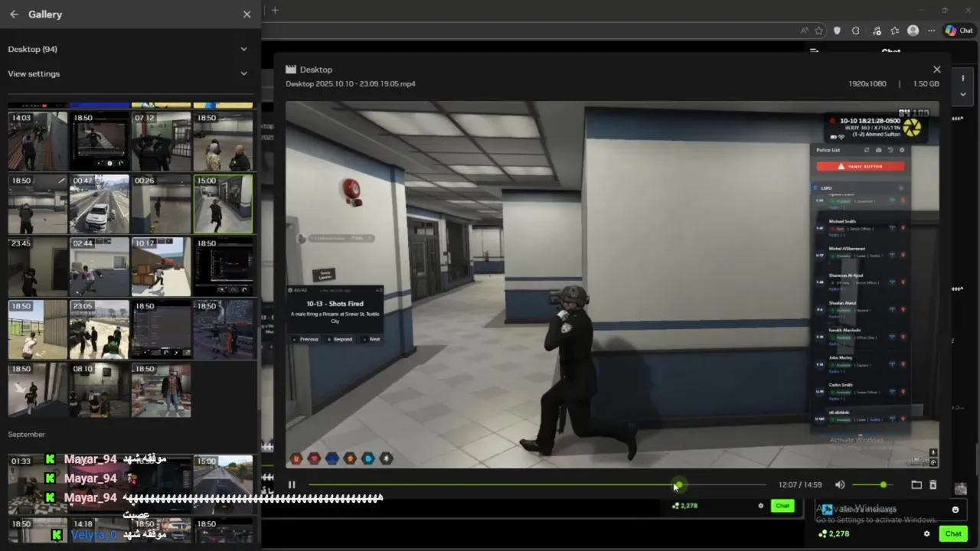Click the Desktop clapperboard icon

[x=291, y=70]
